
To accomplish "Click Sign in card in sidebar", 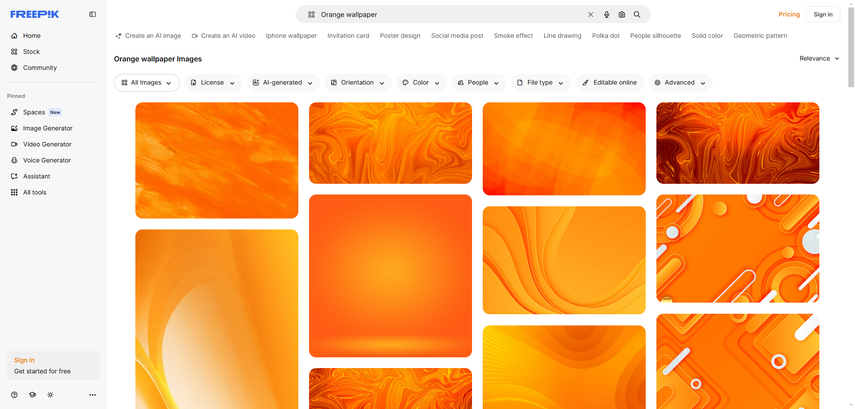I will 53,365.
